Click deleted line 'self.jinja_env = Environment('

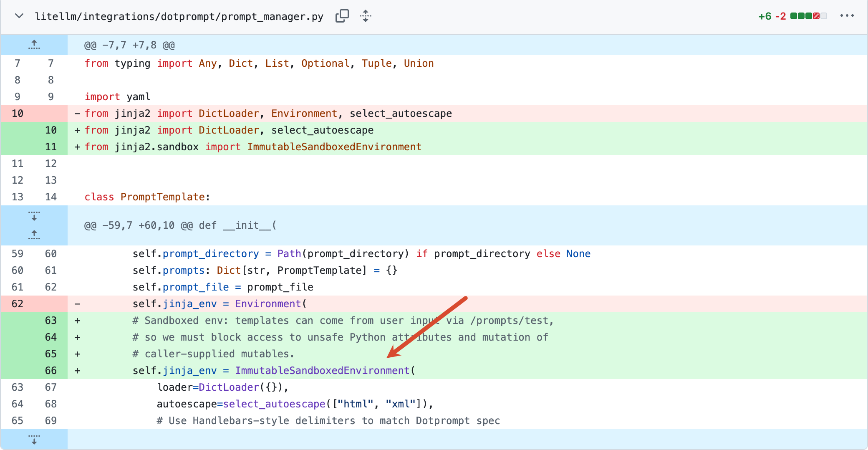tap(220, 304)
